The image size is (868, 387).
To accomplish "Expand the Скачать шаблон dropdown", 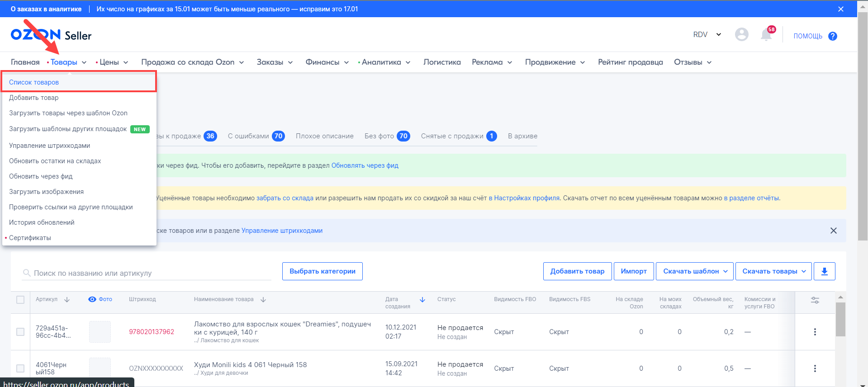I will point(694,271).
